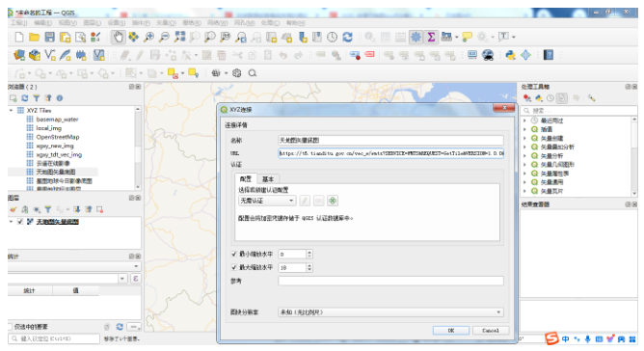This screenshot has width=644, height=351.
Task: Switch to 基本 tab in dialog
Action: pyautogui.click(x=268, y=179)
